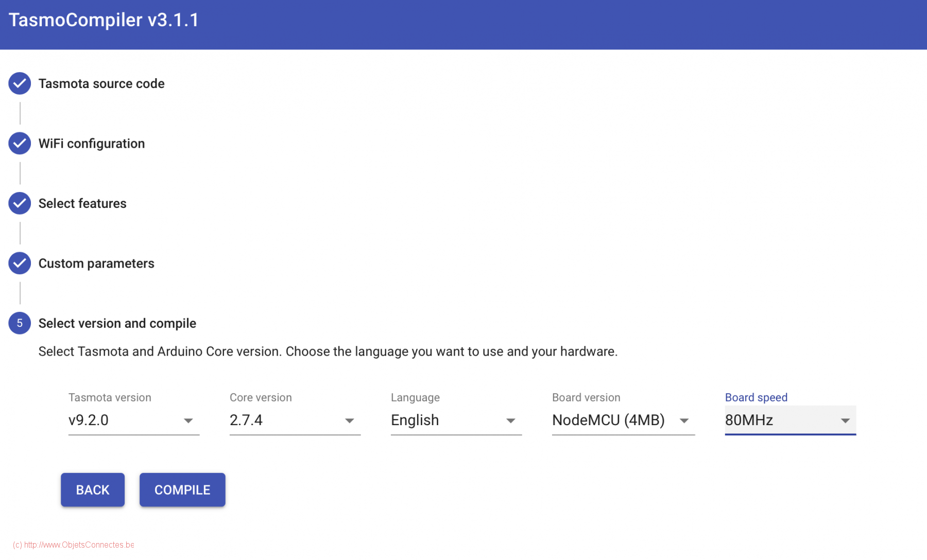Screen dimensions: 927x560
Task: Click the Tasmota source code checkmark icon
Action: click(20, 83)
